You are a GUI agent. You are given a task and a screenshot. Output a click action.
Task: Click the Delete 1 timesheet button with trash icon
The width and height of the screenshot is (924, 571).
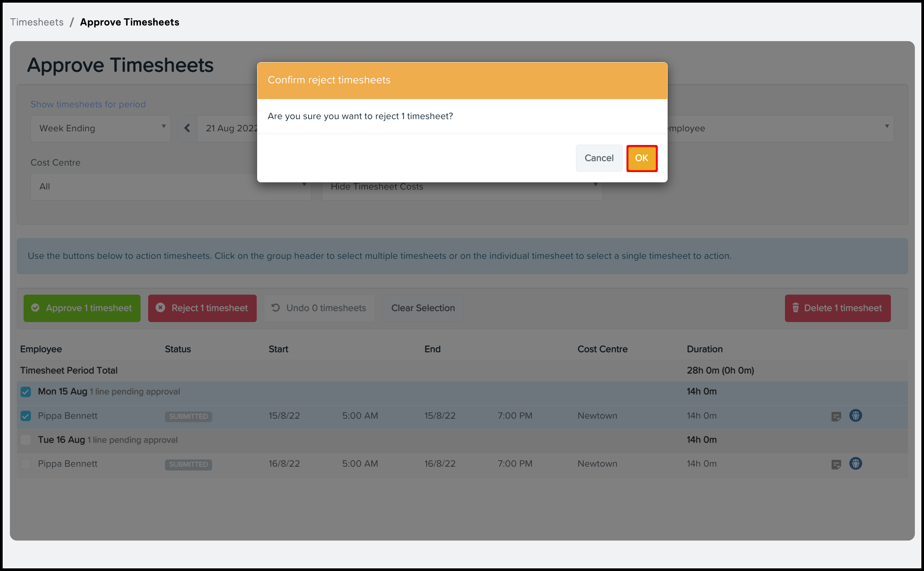click(x=837, y=308)
